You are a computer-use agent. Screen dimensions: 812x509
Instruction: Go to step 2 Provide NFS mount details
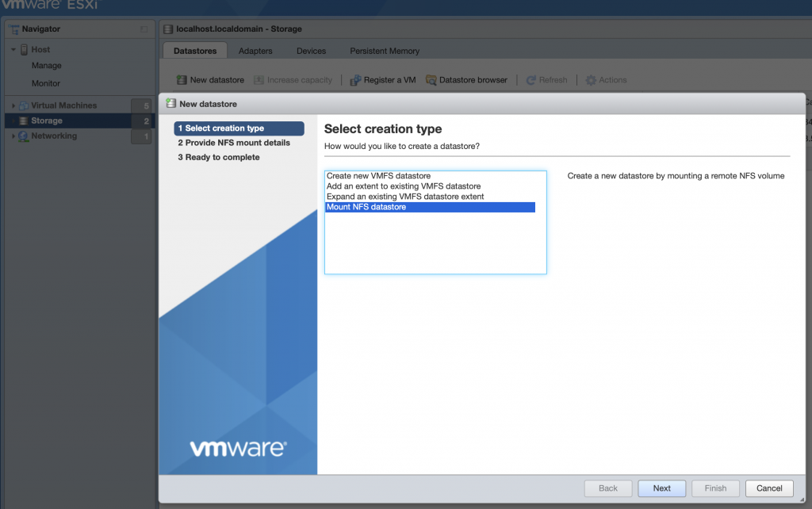[234, 143]
